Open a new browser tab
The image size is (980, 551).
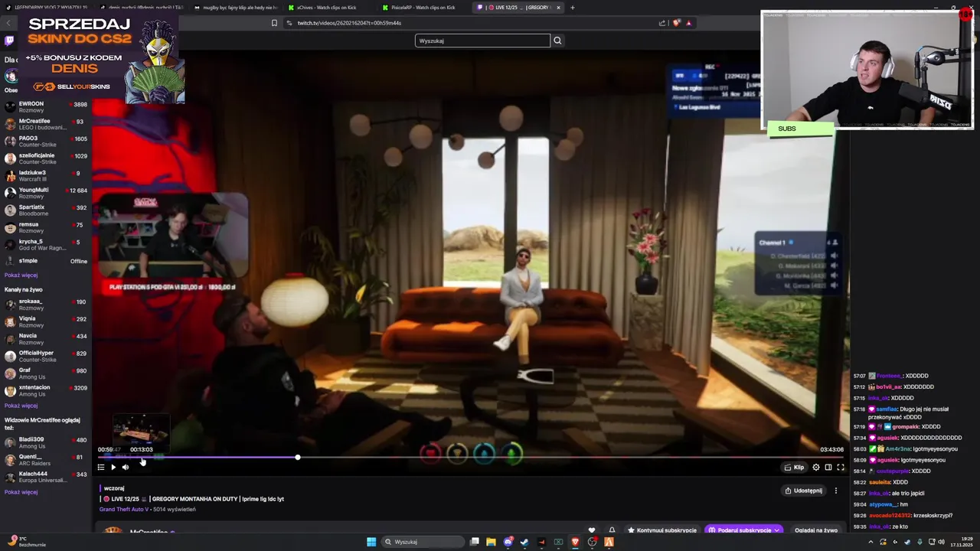tap(573, 8)
